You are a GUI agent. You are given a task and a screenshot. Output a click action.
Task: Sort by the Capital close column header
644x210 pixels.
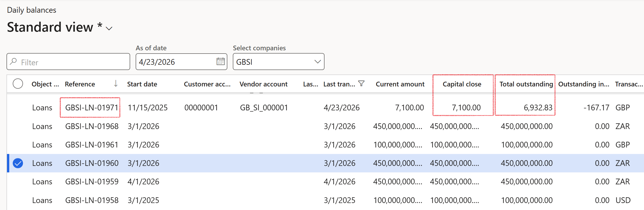pyautogui.click(x=461, y=84)
